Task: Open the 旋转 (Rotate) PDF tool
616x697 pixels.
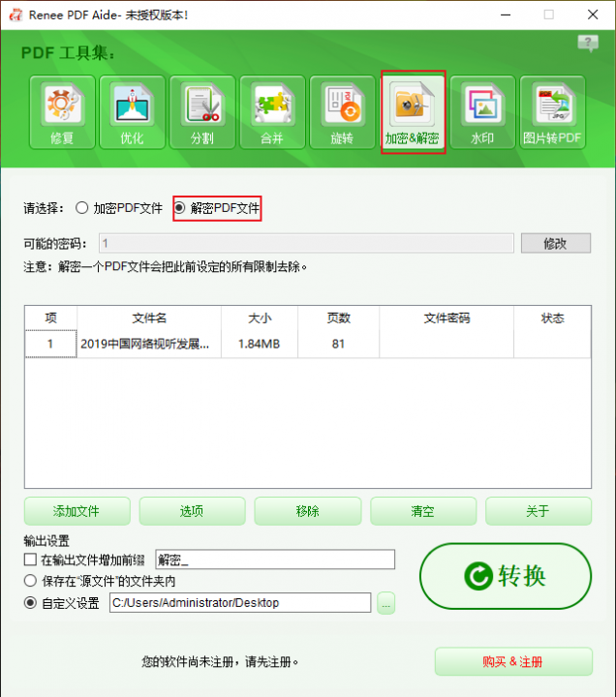Action: pyautogui.click(x=342, y=112)
